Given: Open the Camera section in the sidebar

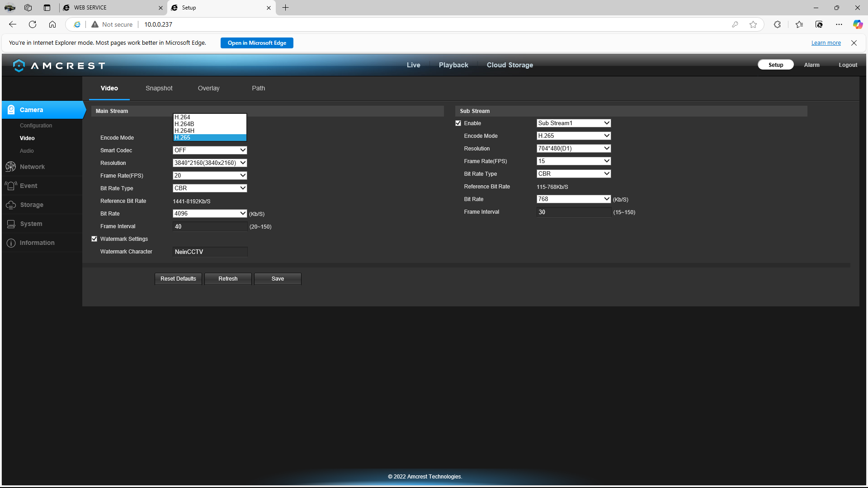Looking at the screenshot, I should [x=43, y=110].
